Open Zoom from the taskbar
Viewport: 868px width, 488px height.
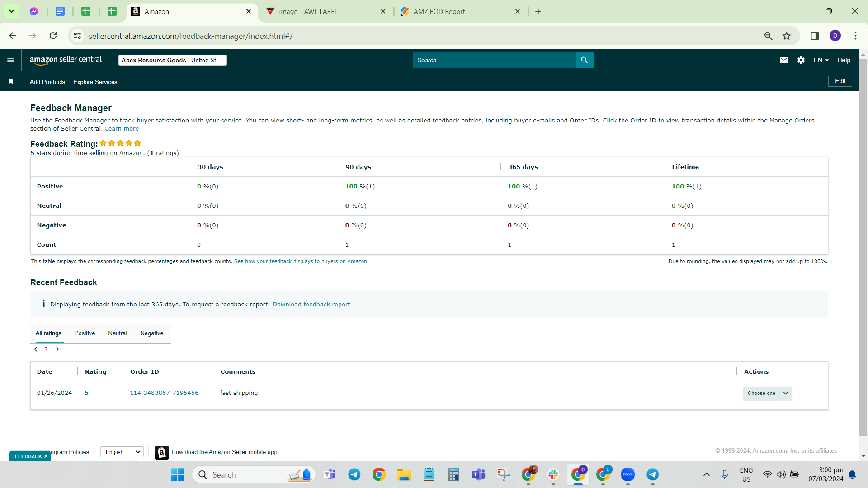tap(627, 474)
